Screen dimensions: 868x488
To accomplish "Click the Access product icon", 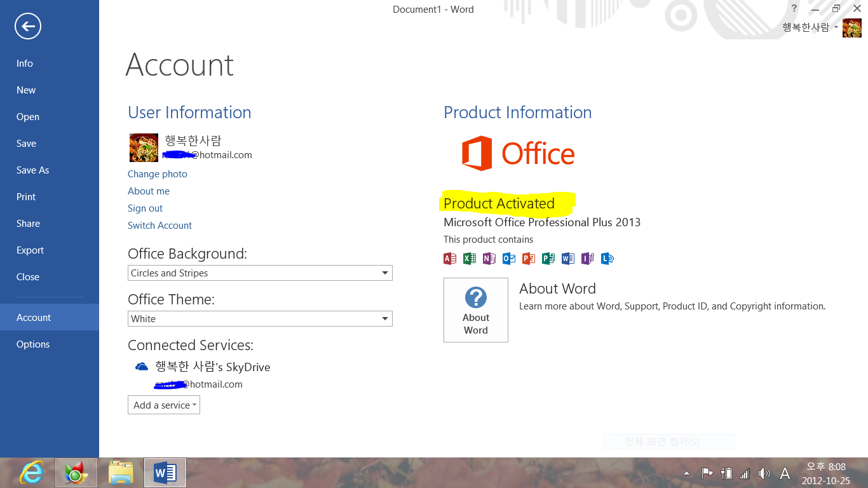I will [x=450, y=259].
